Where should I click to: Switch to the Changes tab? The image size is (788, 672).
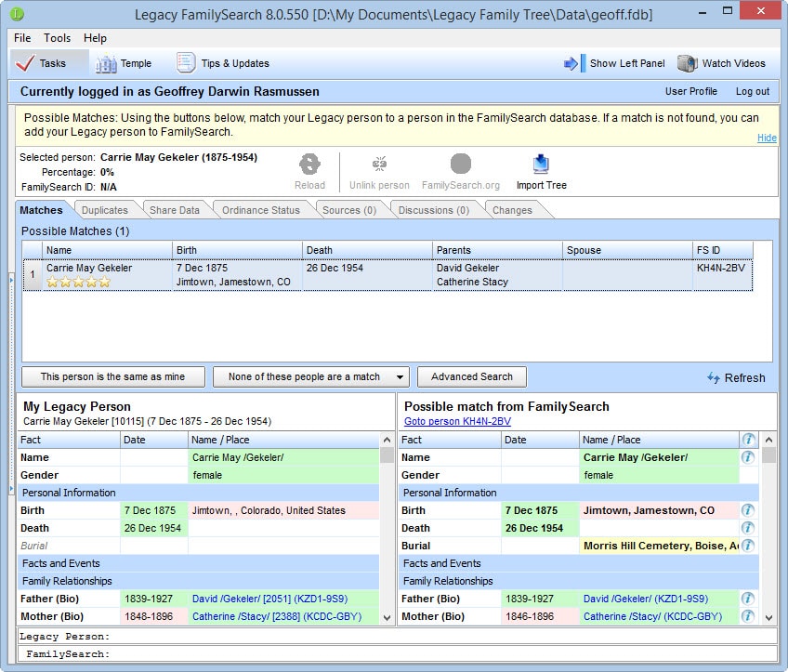[512, 210]
